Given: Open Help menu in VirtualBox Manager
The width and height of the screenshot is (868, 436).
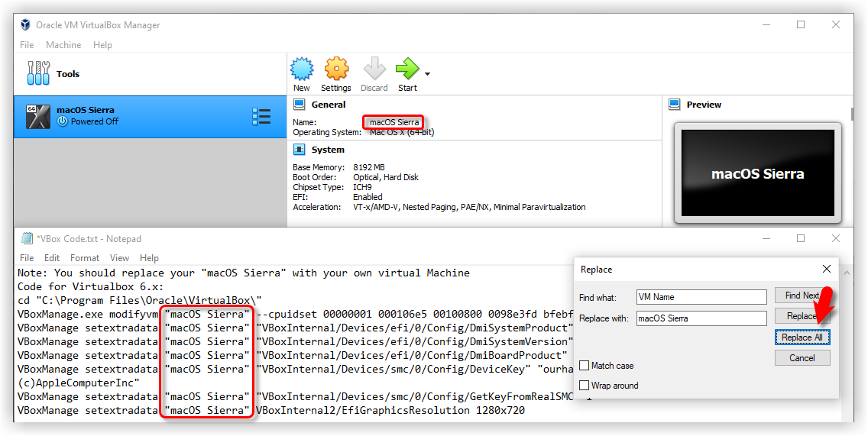Looking at the screenshot, I should [102, 45].
